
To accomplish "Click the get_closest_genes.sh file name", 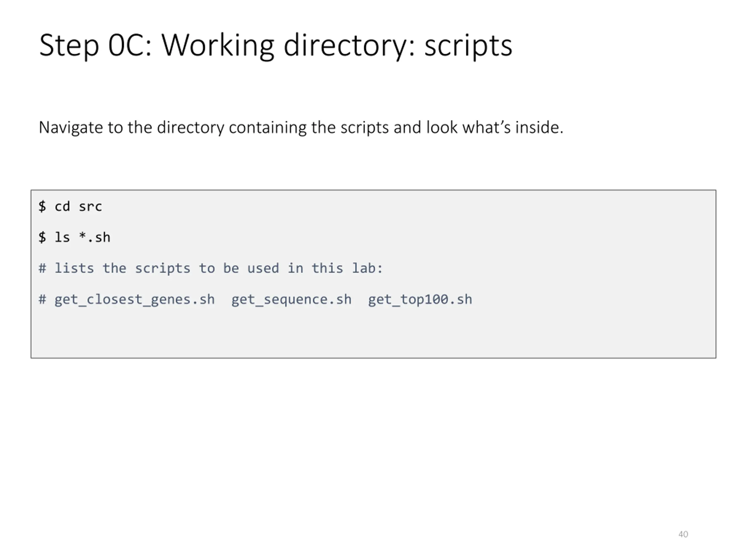I will coord(135,300).
